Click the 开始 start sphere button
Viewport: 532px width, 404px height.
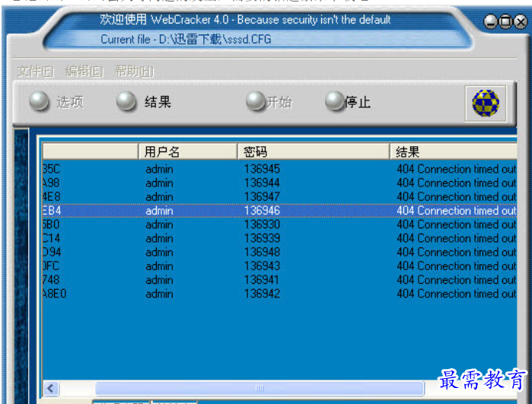pos(255,101)
